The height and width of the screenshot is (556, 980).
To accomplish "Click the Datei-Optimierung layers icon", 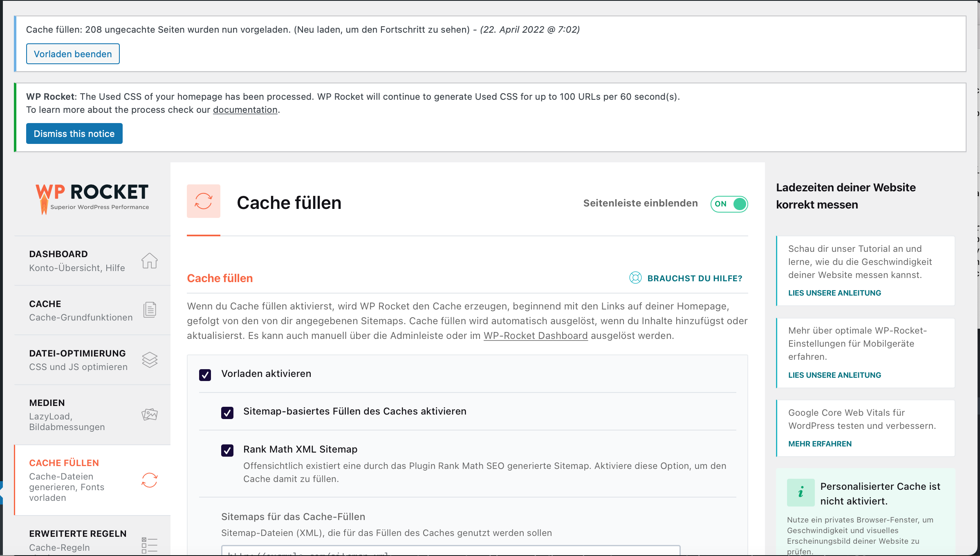I will pyautogui.click(x=150, y=360).
